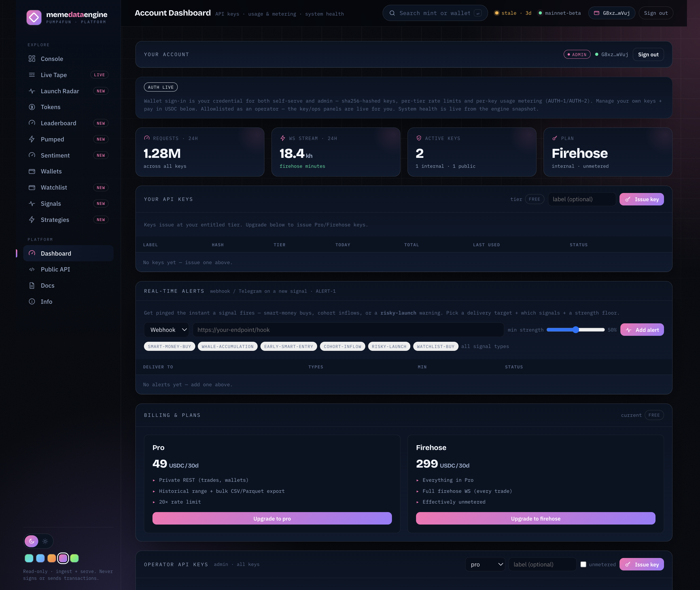Toggle the WATCHLIST-BUY signal chip
The image size is (700, 590).
click(x=436, y=347)
